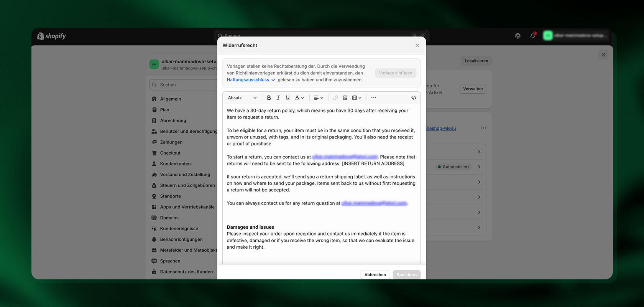
Task: Open Plan settings
Action: coord(164,110)
